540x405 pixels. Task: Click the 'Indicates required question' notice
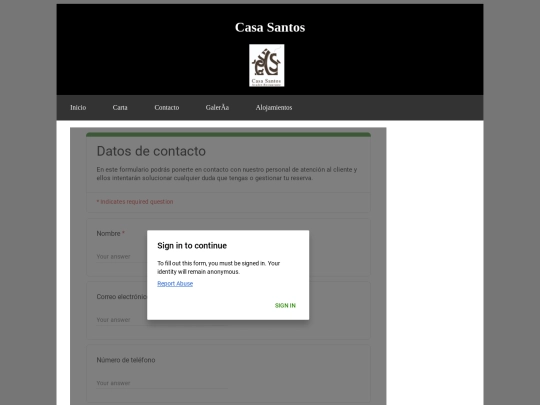point(135,201)
